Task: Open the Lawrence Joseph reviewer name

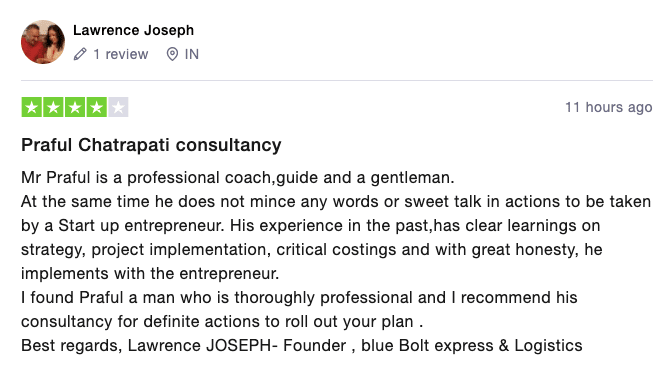Action: coord(134,30)
